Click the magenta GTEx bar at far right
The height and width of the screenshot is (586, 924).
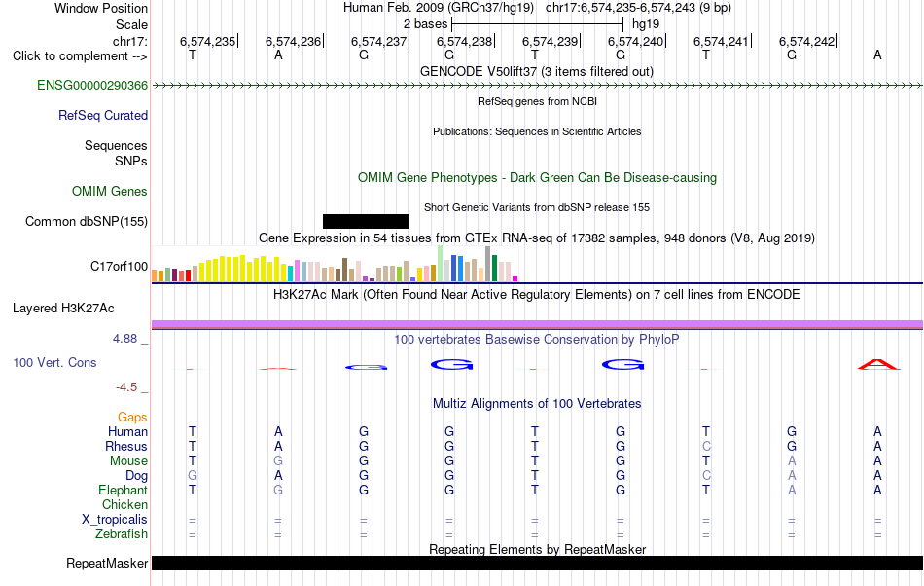point(515,278)
